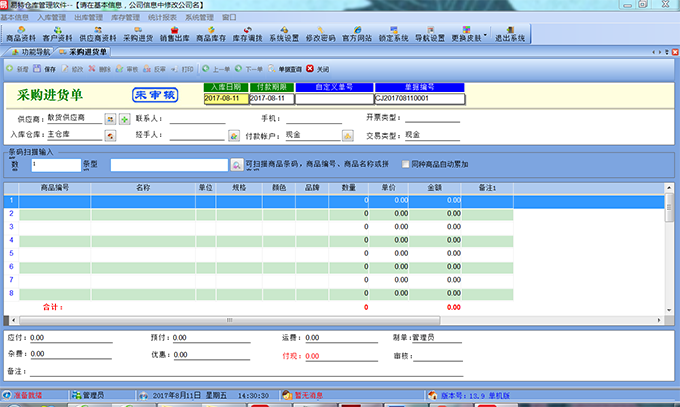Open 商品资料 toolbar icon
680x407 pixels.
[21, 34]
